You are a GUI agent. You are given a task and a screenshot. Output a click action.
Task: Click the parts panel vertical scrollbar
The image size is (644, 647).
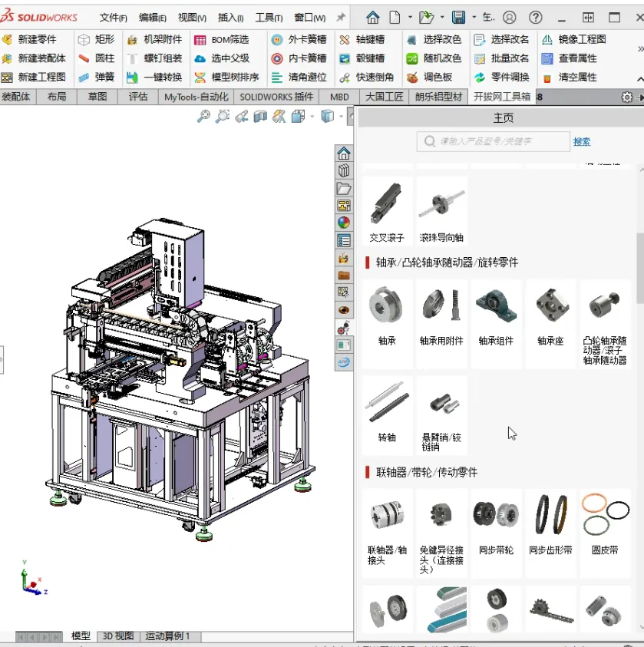click(x=640, y=269)
